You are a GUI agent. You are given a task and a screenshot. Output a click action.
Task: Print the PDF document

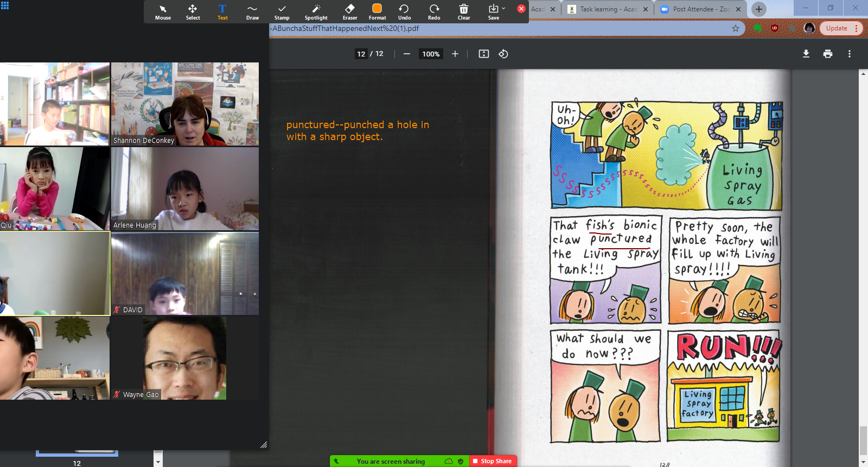(x=828, y=54)
